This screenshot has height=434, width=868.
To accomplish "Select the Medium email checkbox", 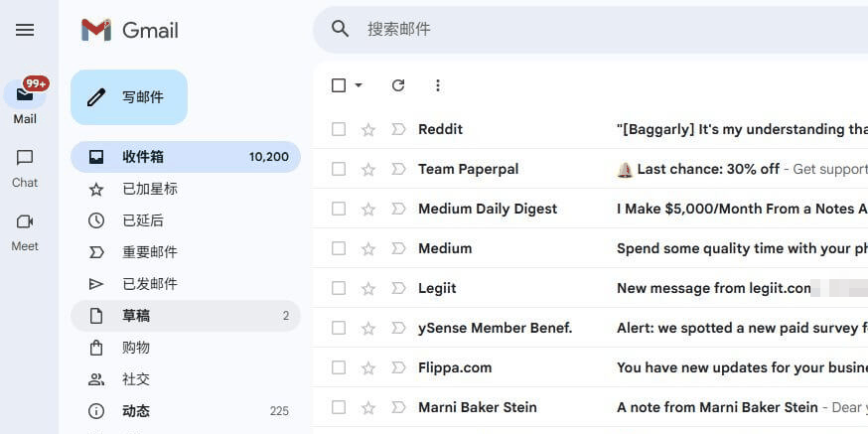I will coord(339,248).
